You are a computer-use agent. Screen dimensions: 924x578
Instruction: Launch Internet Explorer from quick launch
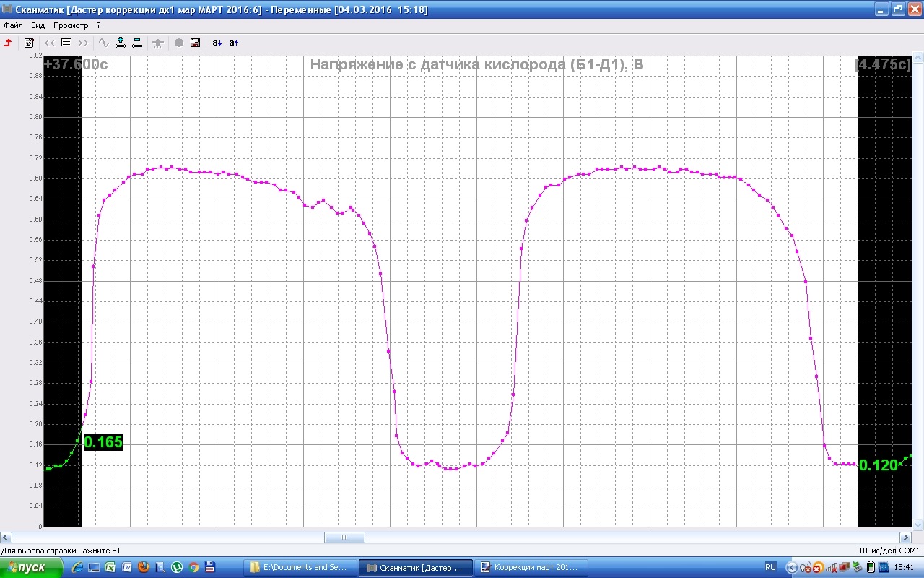[x=77, y=567]
